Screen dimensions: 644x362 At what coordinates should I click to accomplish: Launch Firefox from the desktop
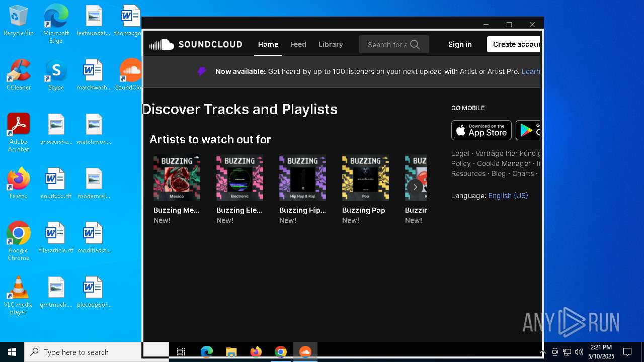click(19, 184)
